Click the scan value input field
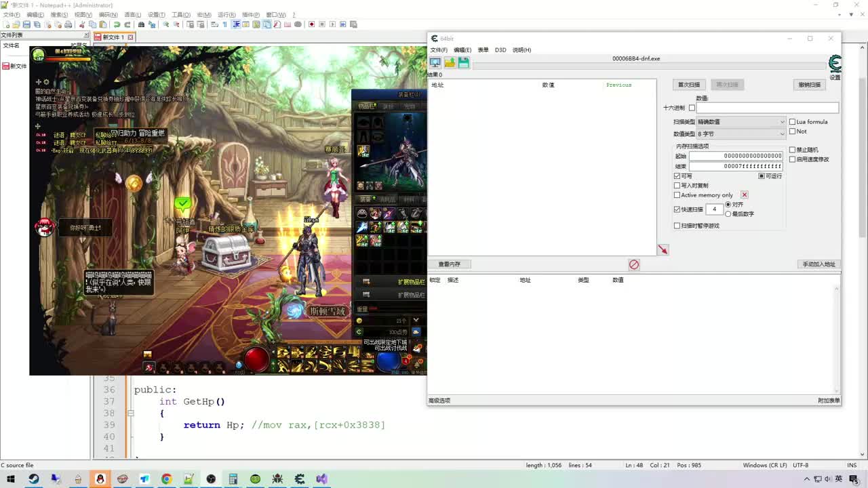Screen dimensions: 868x488 coord(767,108)
